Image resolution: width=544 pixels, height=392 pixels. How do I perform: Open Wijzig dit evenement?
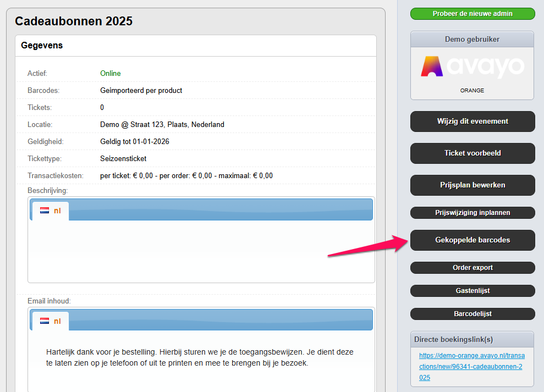[x=472, y=122]
